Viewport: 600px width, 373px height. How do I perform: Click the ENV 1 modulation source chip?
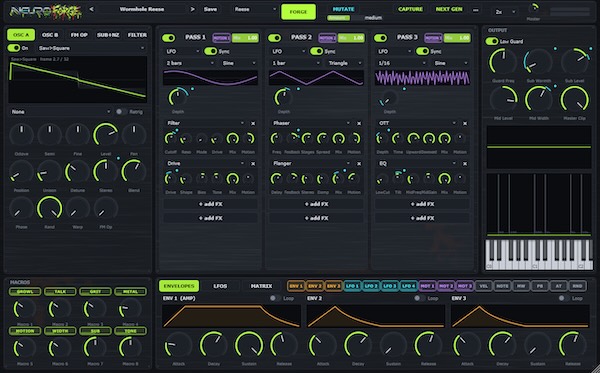click(296, 286)
